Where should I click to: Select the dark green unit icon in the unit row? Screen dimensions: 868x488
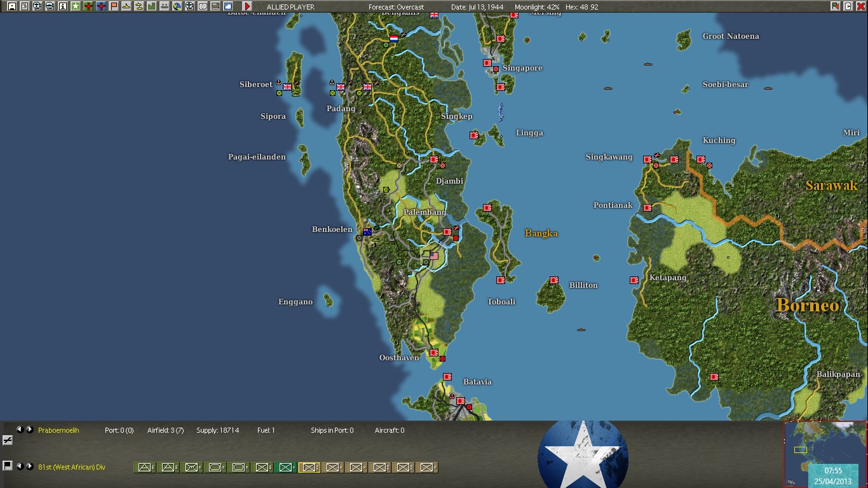tap(286, 468)
